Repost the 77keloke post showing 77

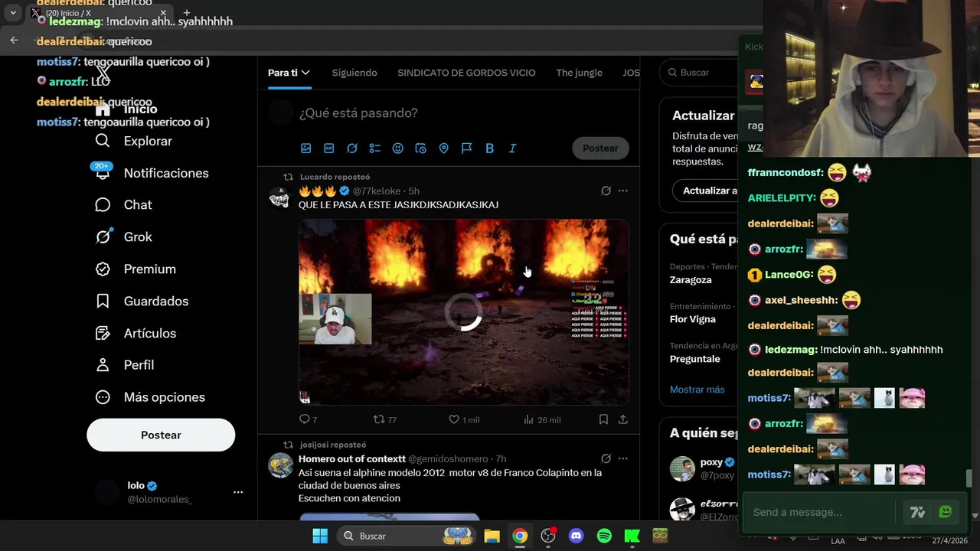point(384,419)
